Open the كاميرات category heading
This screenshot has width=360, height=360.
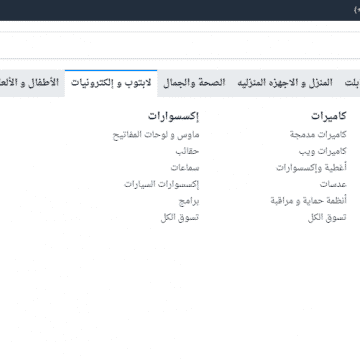tap(329, 116)
